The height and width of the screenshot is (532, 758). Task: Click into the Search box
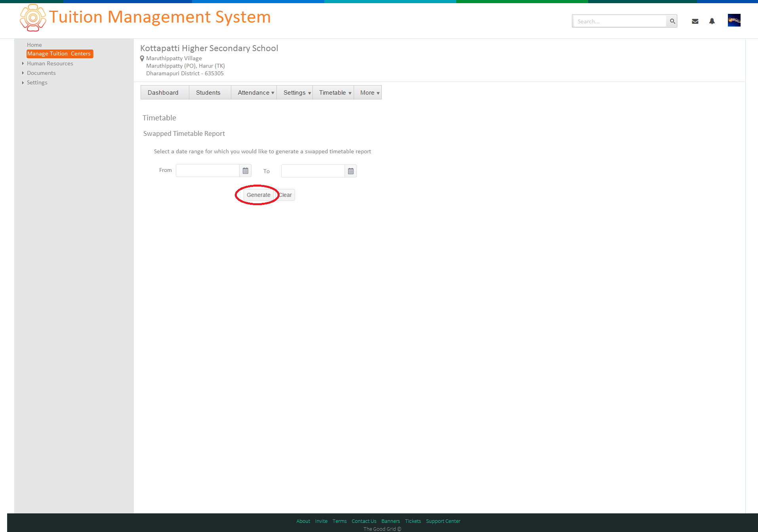(620, 21)
